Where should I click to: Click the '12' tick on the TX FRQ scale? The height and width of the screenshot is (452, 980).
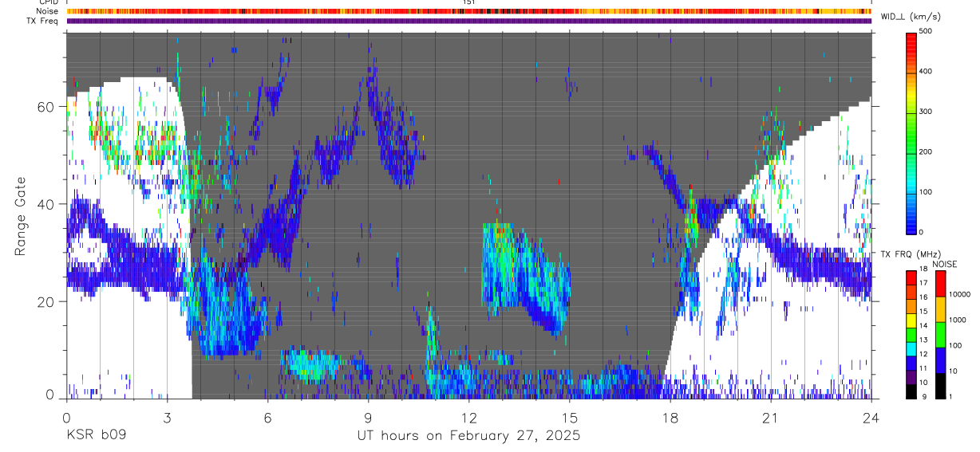coord(923,354)
